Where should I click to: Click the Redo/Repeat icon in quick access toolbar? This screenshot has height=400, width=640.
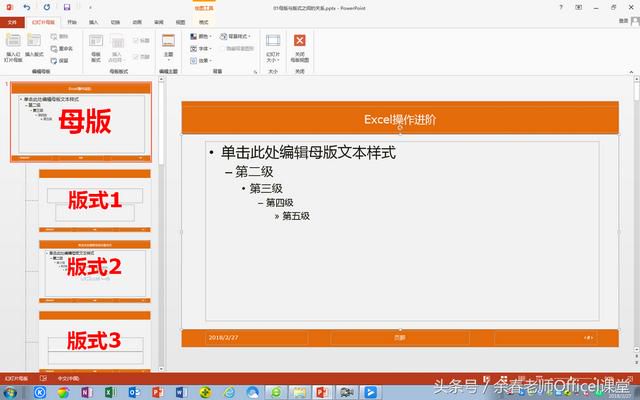coord(47,7)
